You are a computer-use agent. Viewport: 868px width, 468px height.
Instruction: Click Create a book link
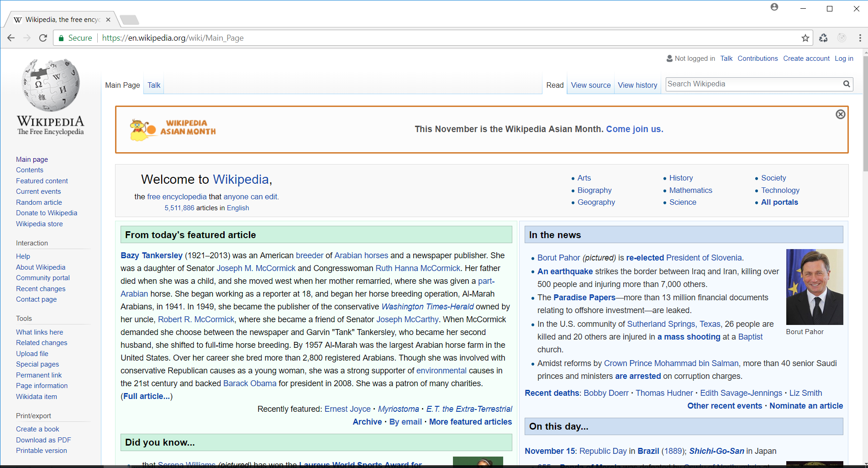(x=37, y=429)
